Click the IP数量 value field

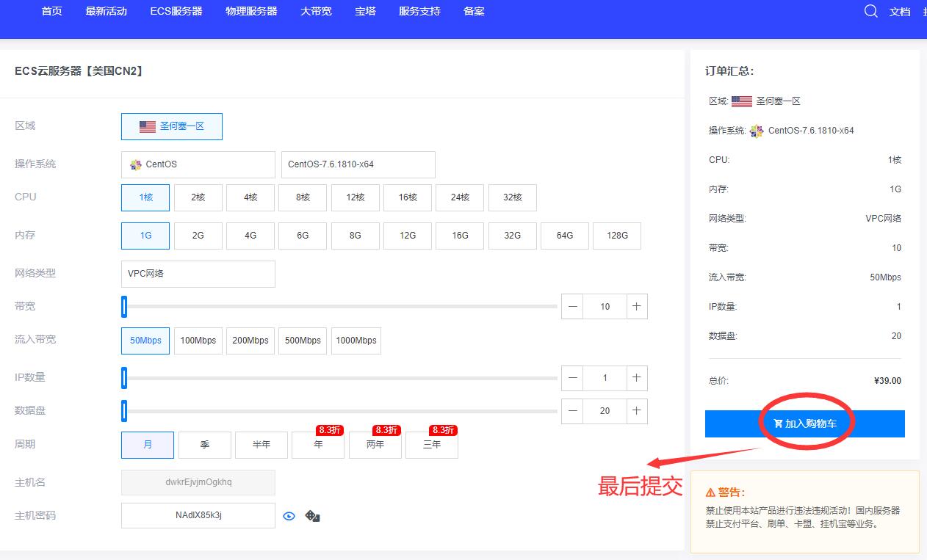(x=605, y=378)
